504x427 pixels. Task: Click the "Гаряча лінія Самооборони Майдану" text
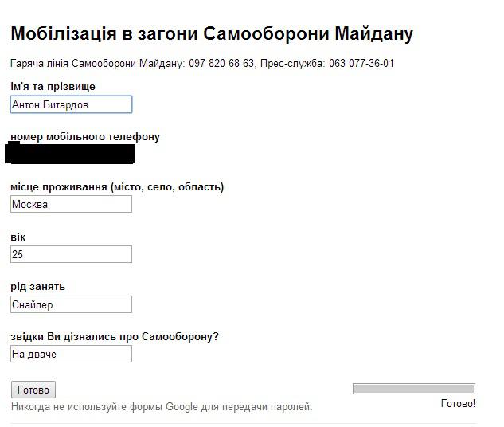(x=97, y=63)
